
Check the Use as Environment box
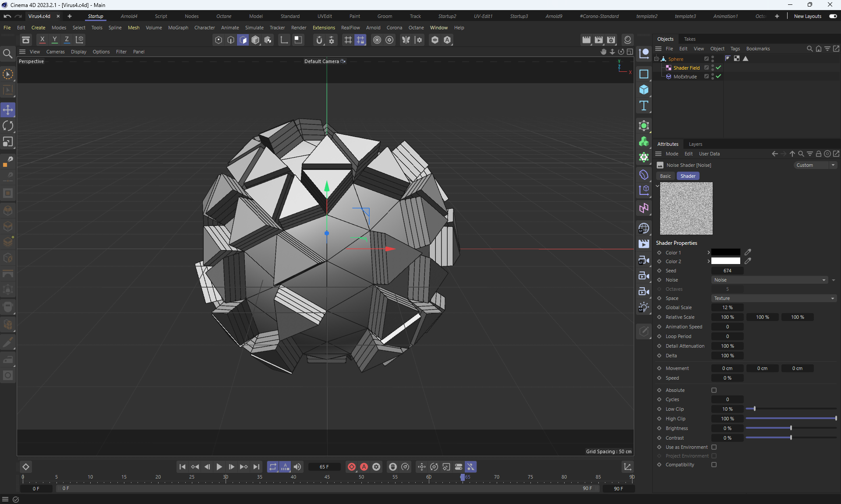pos(714,447)
